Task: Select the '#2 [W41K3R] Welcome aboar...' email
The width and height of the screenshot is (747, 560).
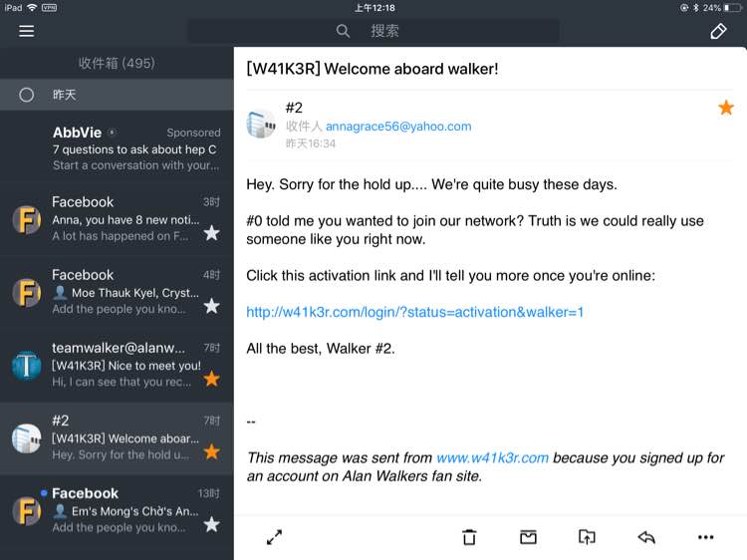Action: click(x=117, y=438)
